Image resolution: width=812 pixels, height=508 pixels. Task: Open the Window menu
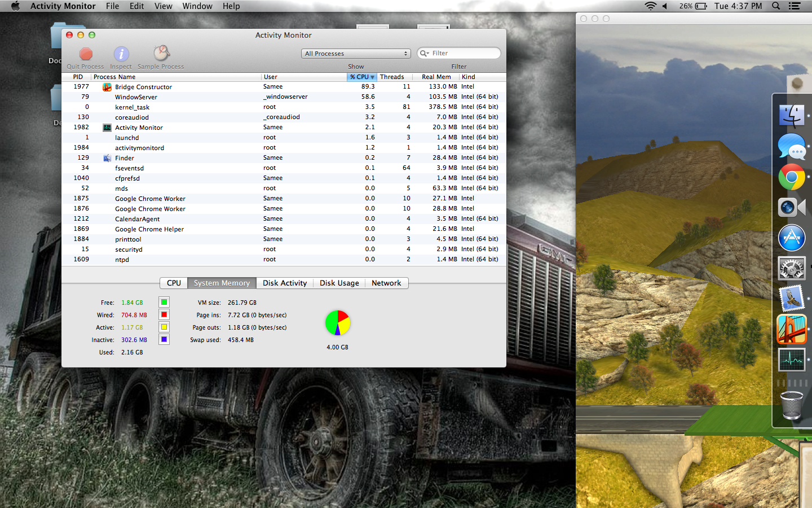(197, 6)
